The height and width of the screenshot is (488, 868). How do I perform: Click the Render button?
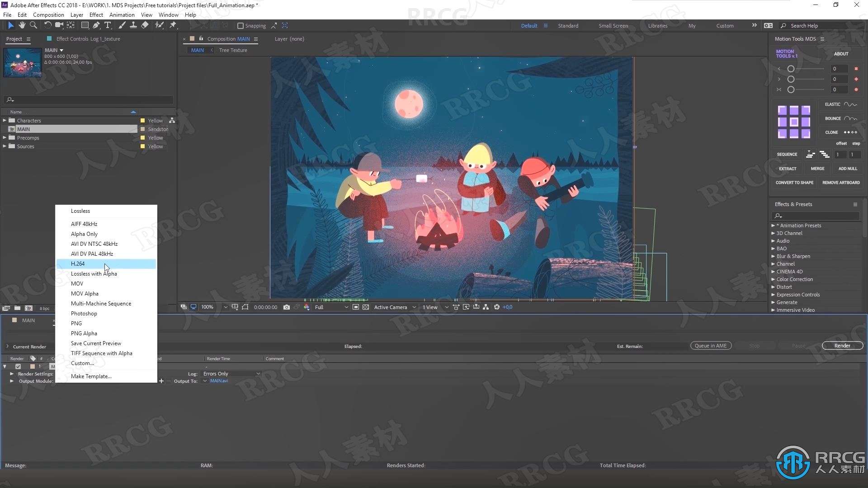pos(842,346)
